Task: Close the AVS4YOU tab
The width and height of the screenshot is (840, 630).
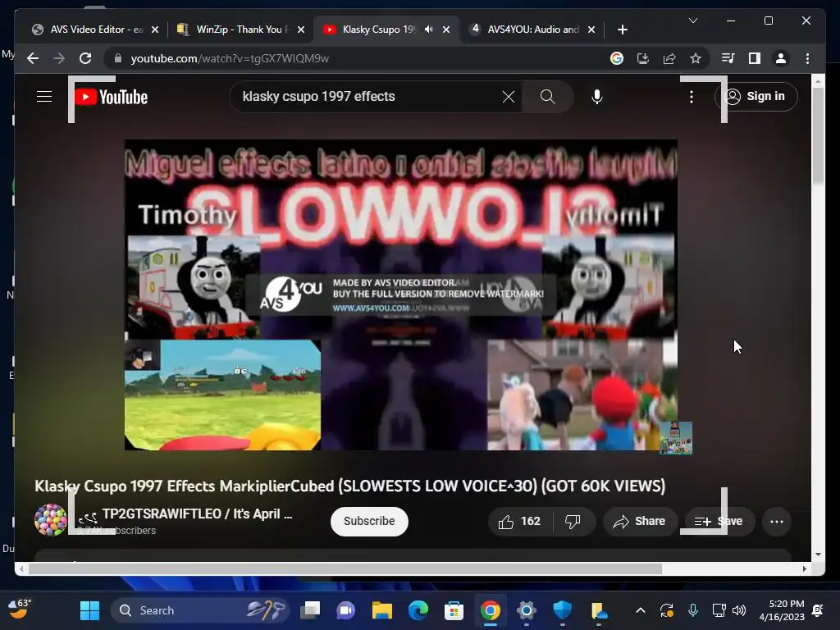Action: point(591,30)
